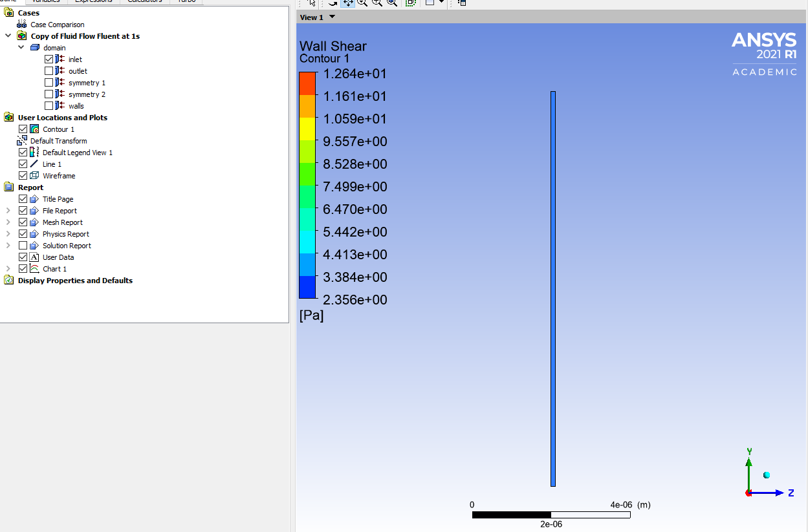This screenshot has height=532, width=808.
Task: Click the scale ruler bar below geometry
Action: [551, 515]
